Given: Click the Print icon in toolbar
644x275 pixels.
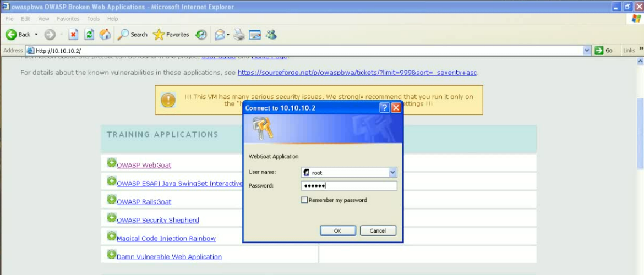Looking at the screenshot, I should point(239,35).
